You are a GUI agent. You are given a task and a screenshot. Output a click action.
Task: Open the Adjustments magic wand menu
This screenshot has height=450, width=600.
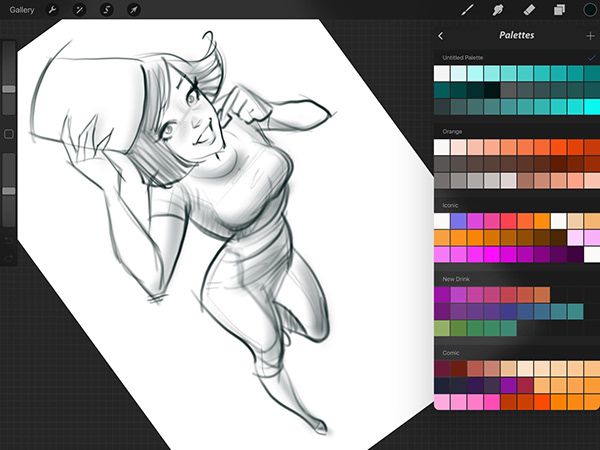click(x=79, y=10)
